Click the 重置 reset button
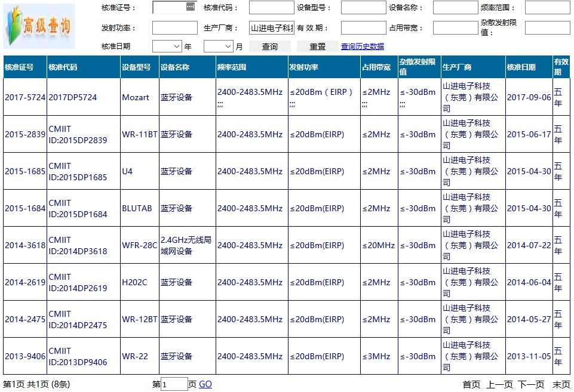 [x=317, y=47]
